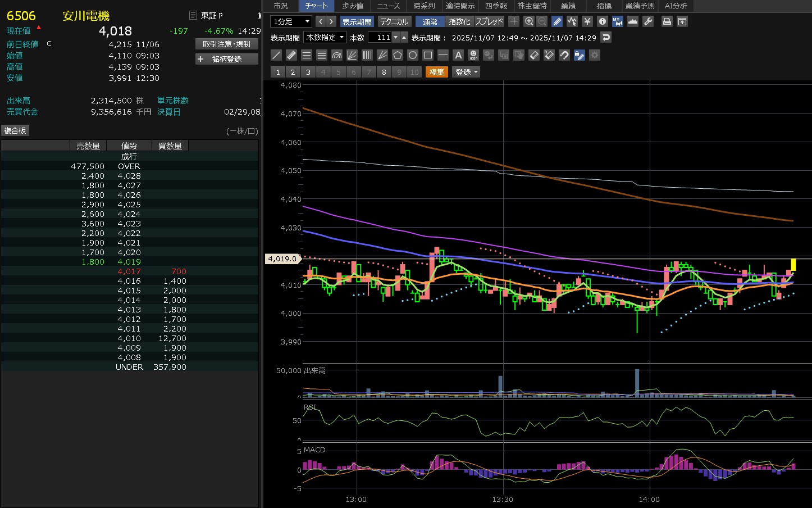
Task: Click the zoom in magnifier icon
Action: [x=528, y=21]
